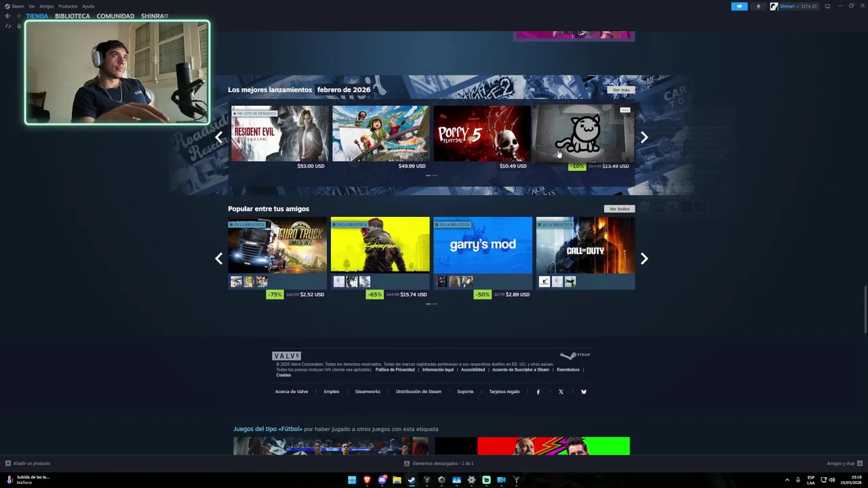Viewport: 868px width, 488px height.
Task: Open the Windows Start button
Action: 352,480
